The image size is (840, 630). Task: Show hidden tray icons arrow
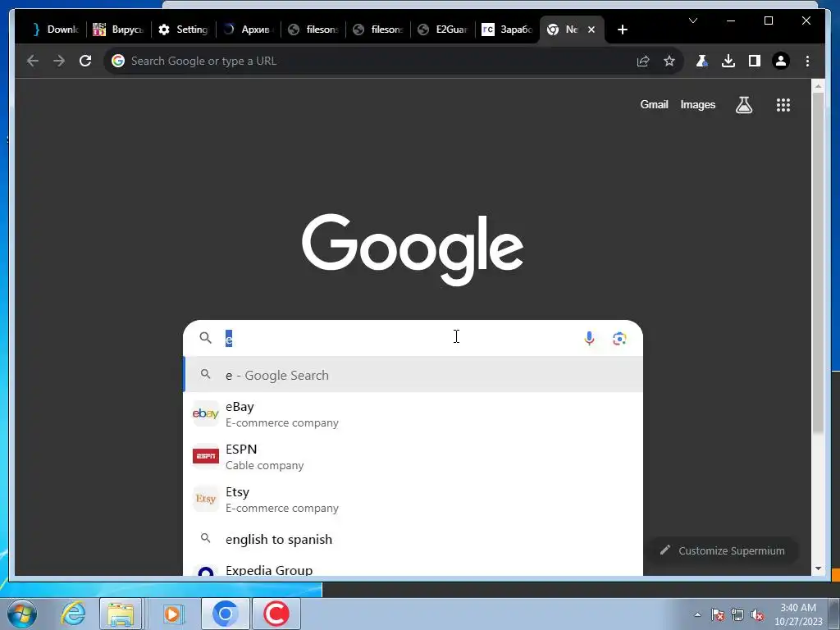697,614
